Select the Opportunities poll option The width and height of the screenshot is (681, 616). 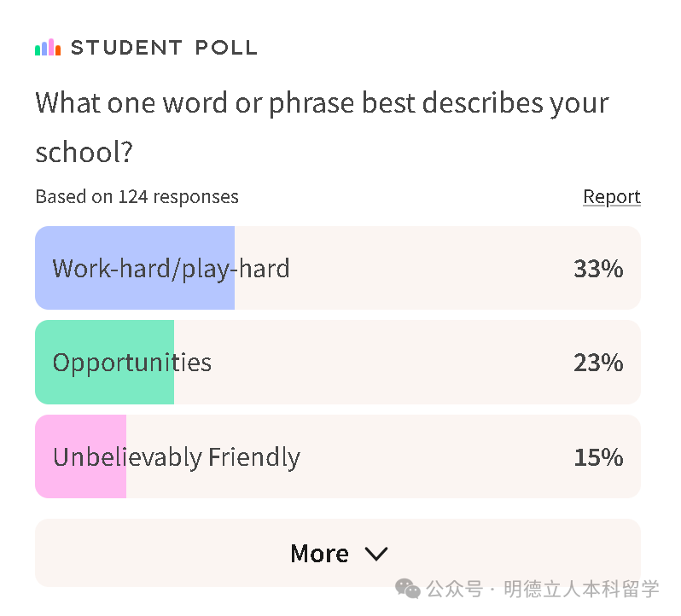click(x=338, y=362)
